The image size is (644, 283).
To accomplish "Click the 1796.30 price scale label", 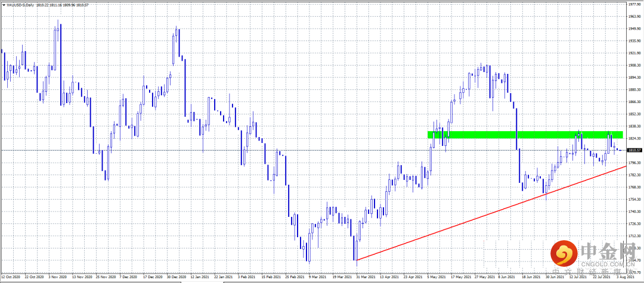I will [x=634, y=163].
